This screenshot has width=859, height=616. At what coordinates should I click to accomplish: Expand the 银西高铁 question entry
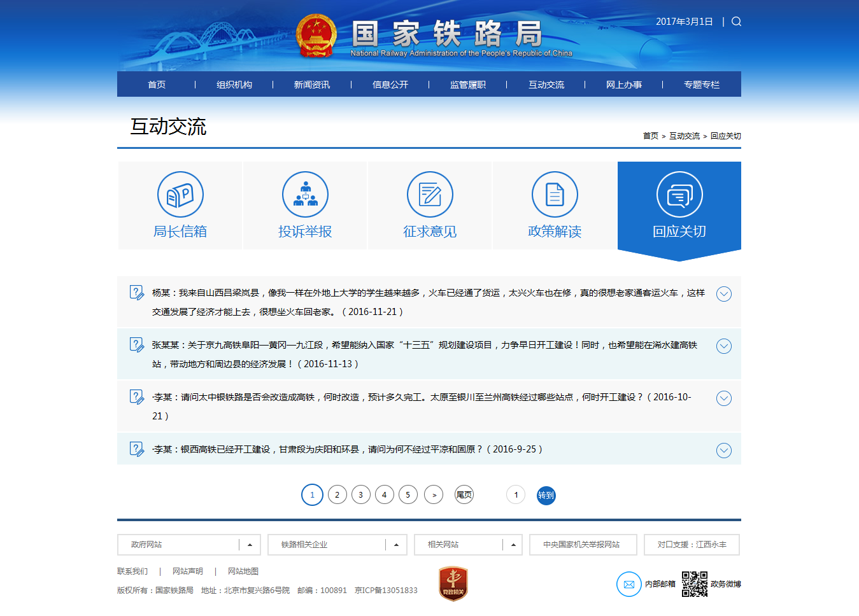point(723,451)
